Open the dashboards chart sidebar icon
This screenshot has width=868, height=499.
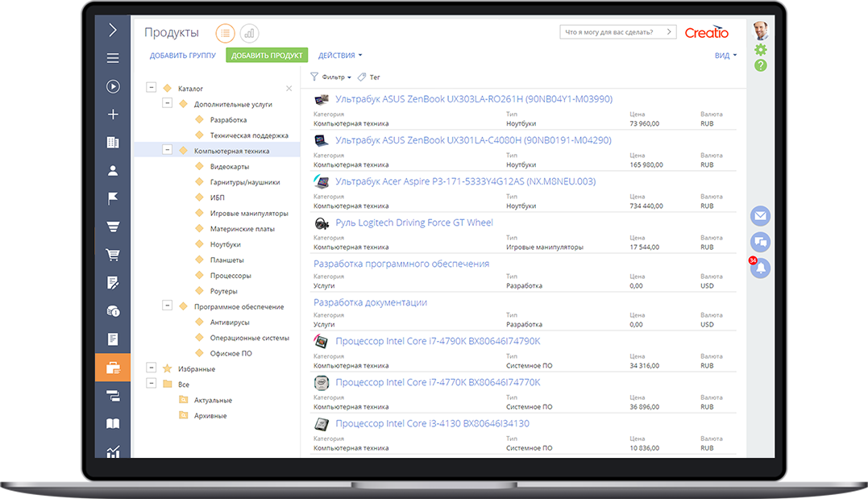(x=113, y=451)
